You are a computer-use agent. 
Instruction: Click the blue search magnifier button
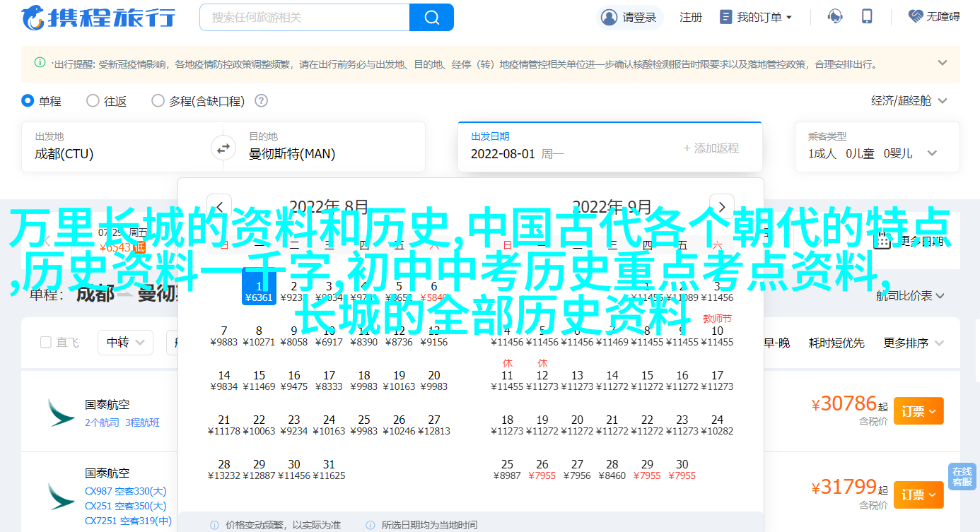430,17
